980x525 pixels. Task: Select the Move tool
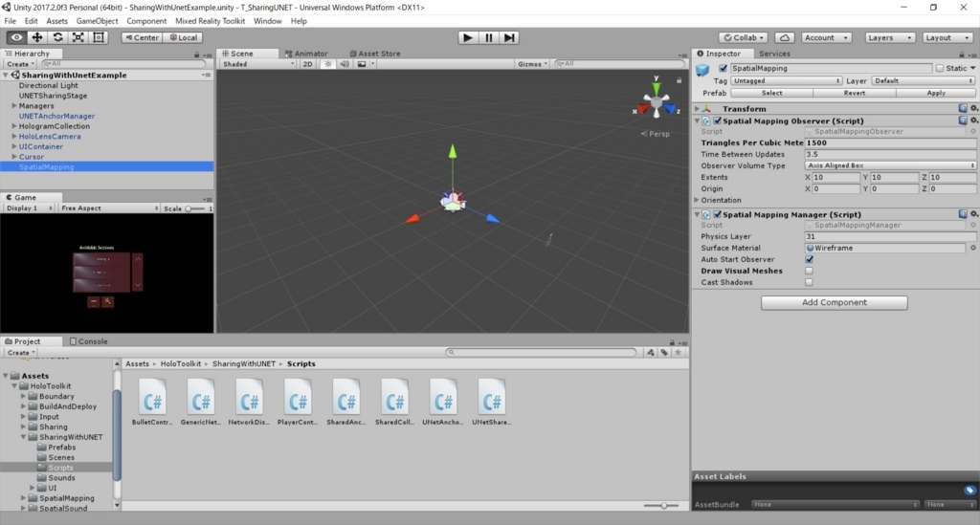[x=37, y=37]
